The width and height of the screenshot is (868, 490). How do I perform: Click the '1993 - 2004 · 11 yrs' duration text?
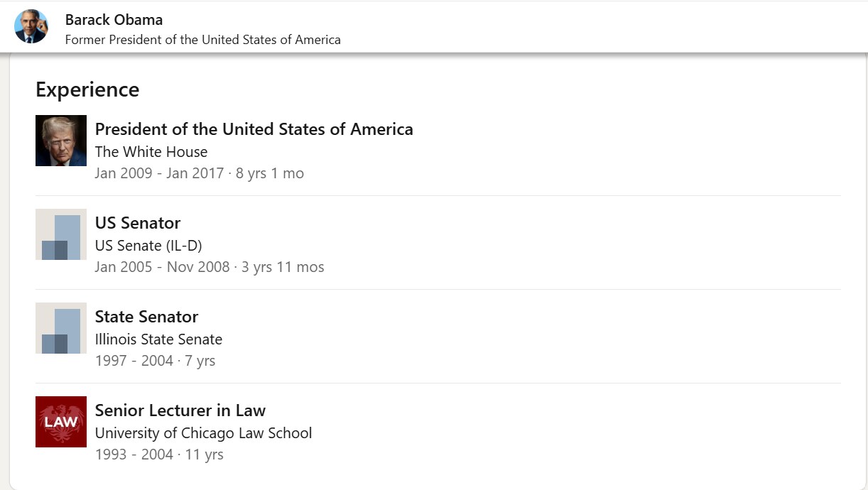coord(159,454)
